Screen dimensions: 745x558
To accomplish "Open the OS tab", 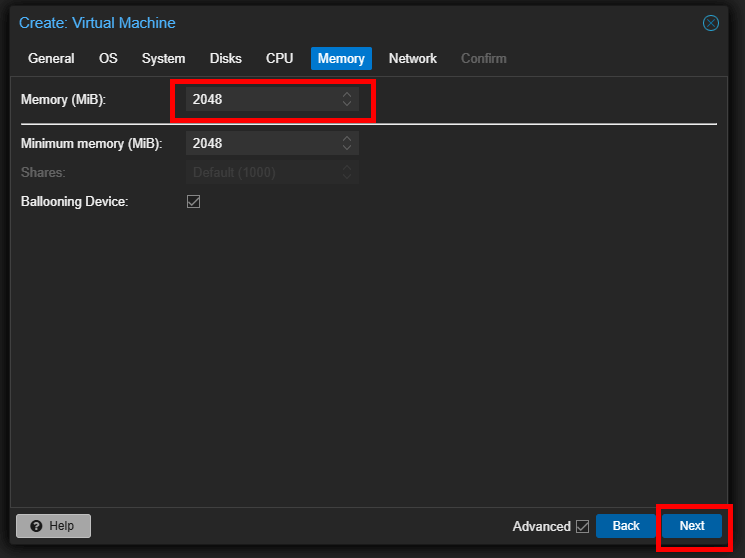I will (x=108, y=58).
